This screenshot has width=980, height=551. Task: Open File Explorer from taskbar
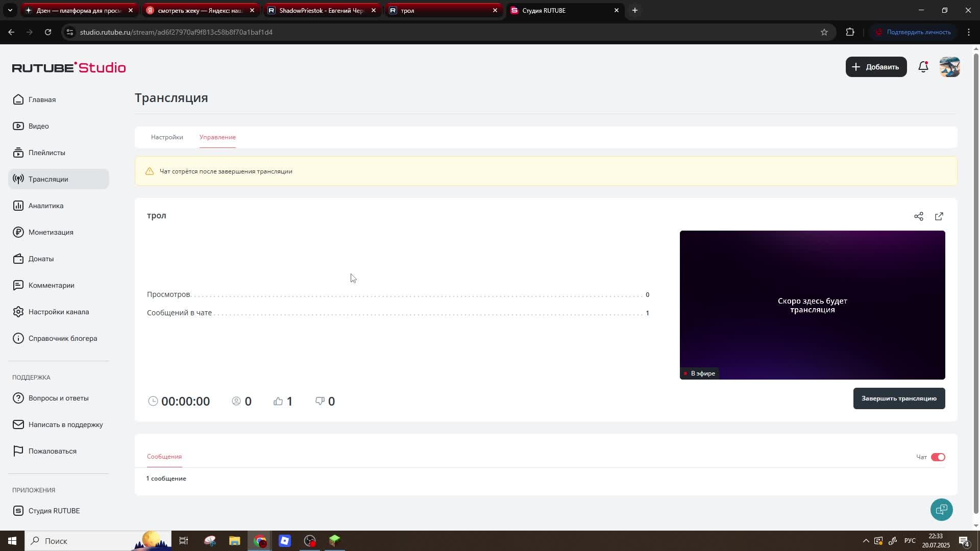[x=234, y=541]
